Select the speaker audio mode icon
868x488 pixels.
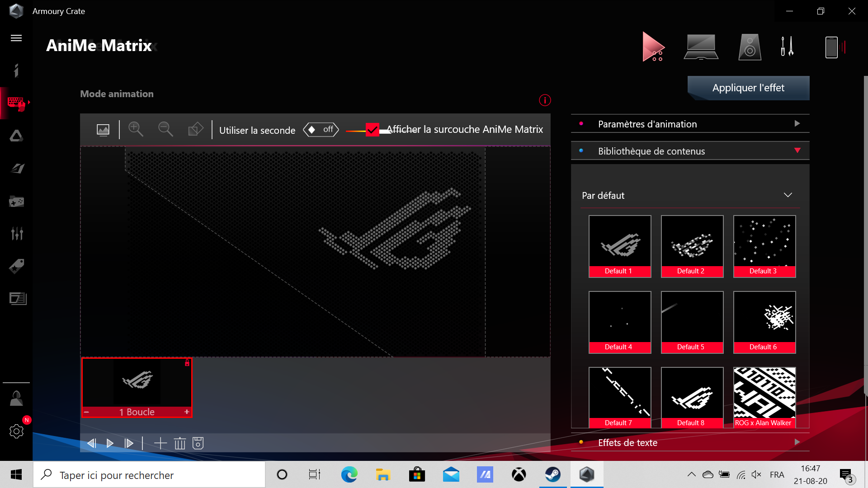tap(750, 47)
